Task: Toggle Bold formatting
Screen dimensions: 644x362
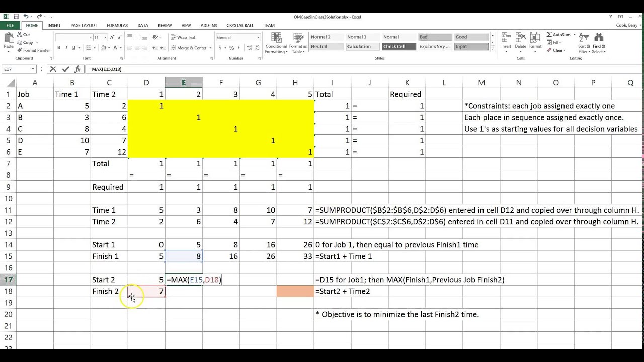Action: click(x=59, y=48)
